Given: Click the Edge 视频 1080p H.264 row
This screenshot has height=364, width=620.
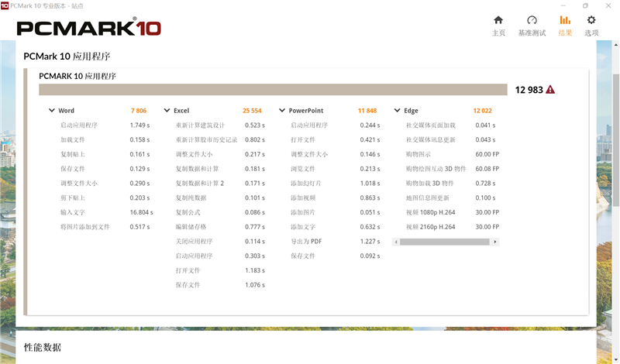Looking at the screenshot, I should pyautogui.click(x=453, y=212).
